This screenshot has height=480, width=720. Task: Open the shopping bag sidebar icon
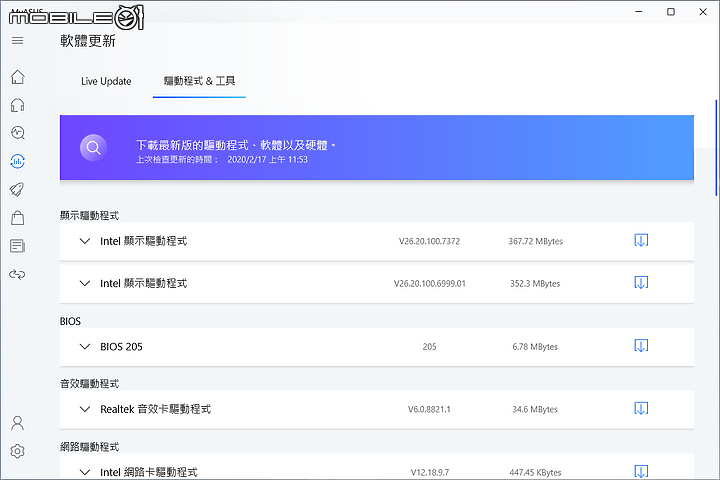tap(17, 217)
